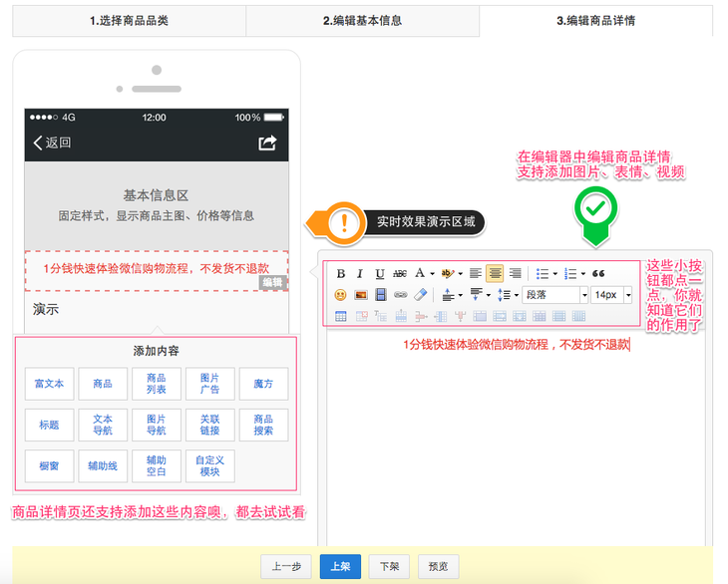Add a 魔方 content block

(x=263, y=384)
